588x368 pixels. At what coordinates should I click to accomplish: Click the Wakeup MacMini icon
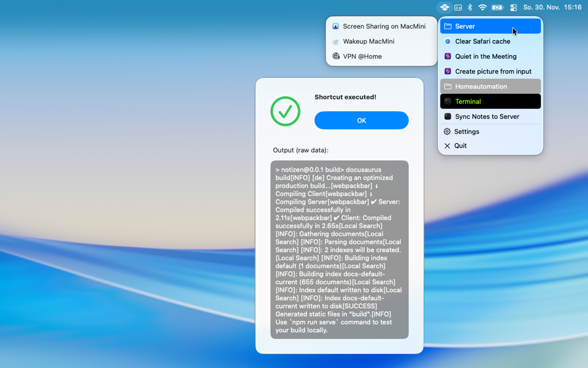pos(336,41)
